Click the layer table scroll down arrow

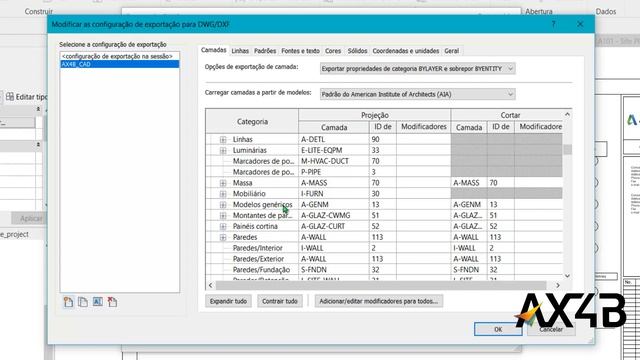[x=567, y=276]
